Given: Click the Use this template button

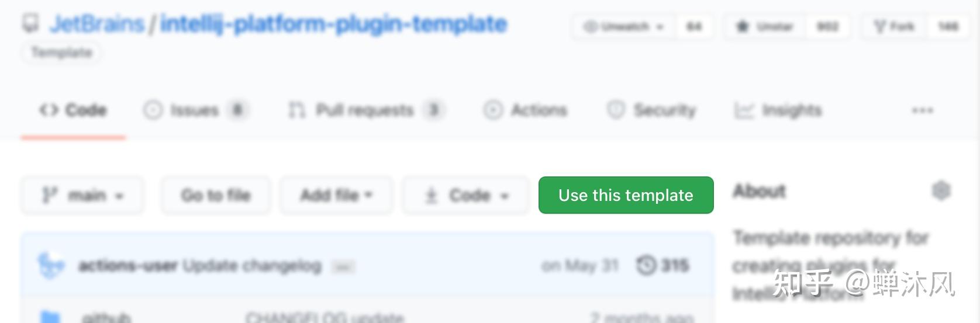Looking at the screenshot, I should point(626,195).
